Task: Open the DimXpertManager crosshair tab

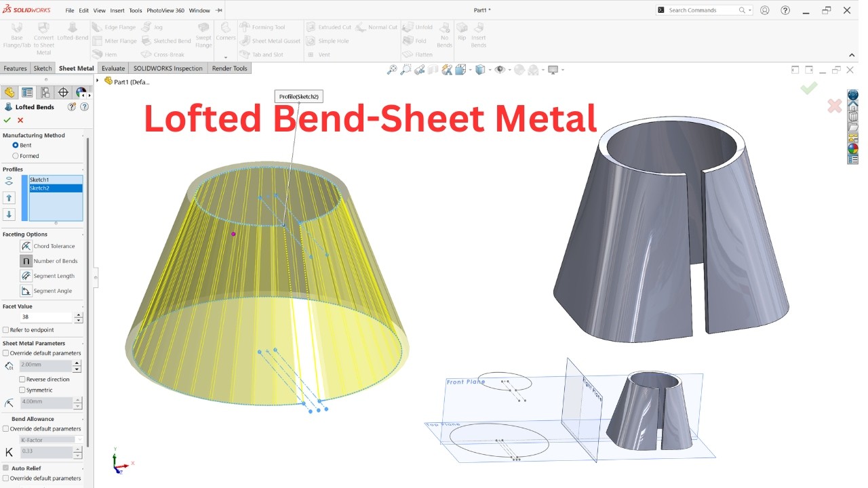Action: pyautogui.click(x=63, y=92)
